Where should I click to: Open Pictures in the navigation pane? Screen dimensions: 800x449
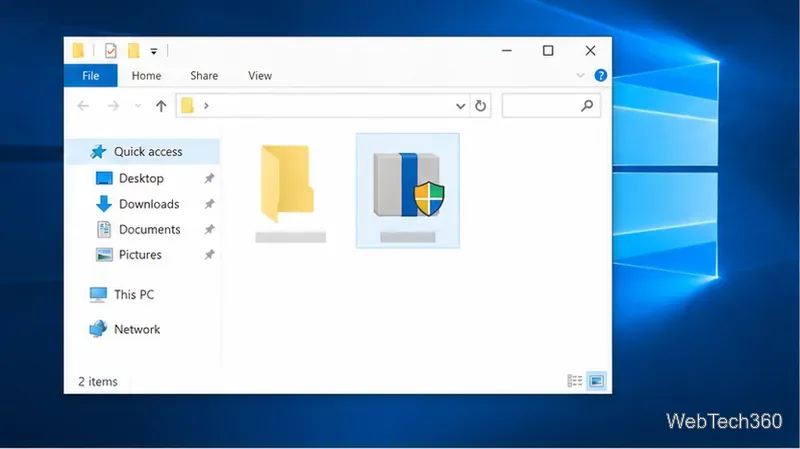coord(140,255)
